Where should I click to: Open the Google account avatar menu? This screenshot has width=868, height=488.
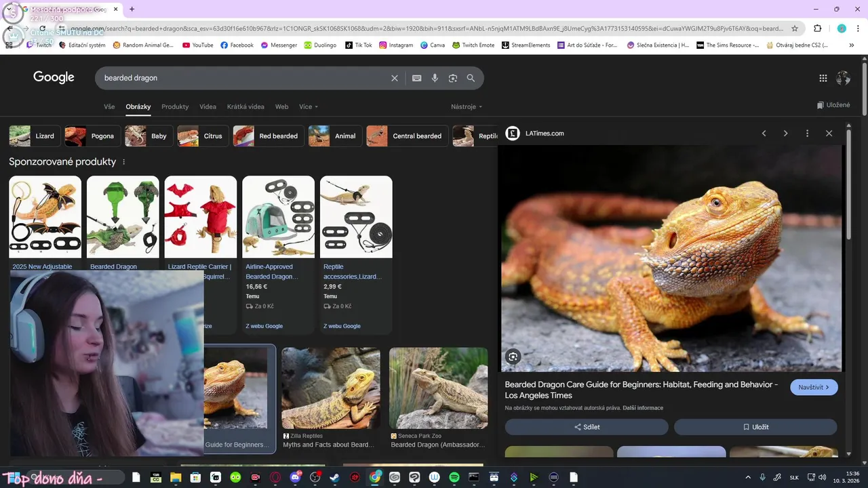tap(843, 78)
